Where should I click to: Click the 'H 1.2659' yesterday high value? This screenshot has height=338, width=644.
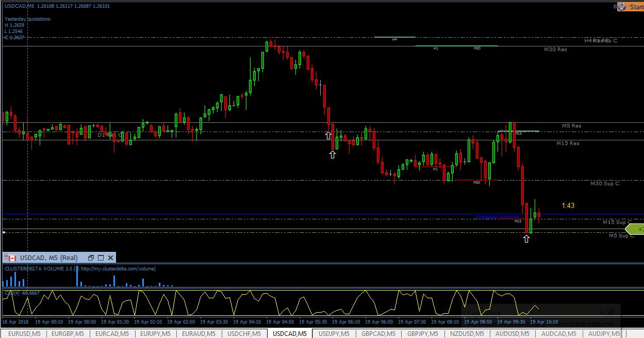(x=14, y=25)
